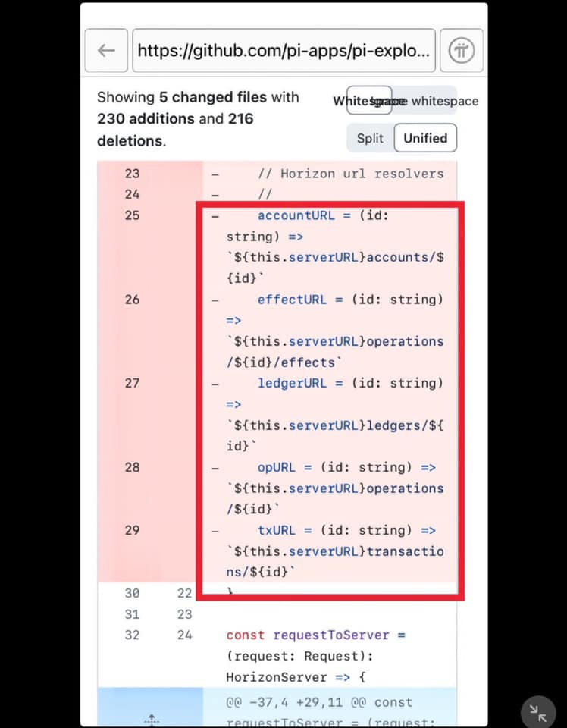Click the github.com URL address field

(x=283, y=51)
